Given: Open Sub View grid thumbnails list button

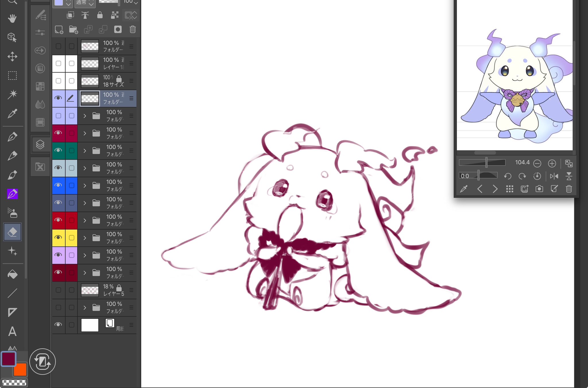Looking at the screenshot, I should click(x=510, y=189).
